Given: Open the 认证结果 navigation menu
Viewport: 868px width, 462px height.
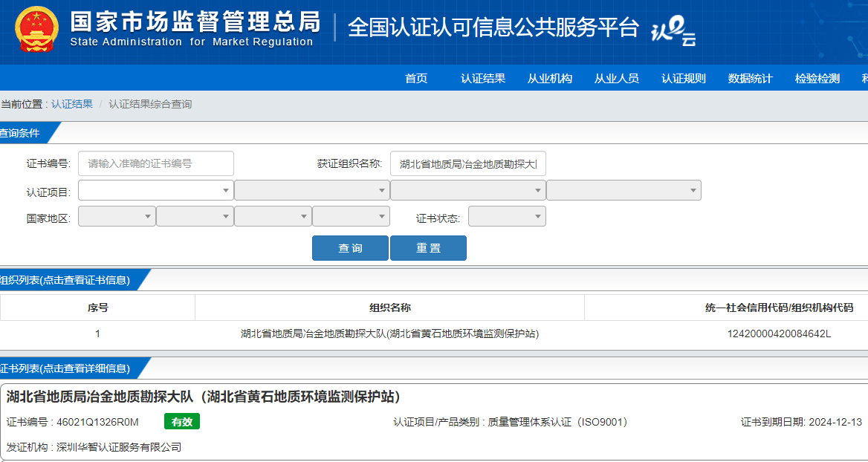Looking at the screenshot, I should tap(483, 79).
